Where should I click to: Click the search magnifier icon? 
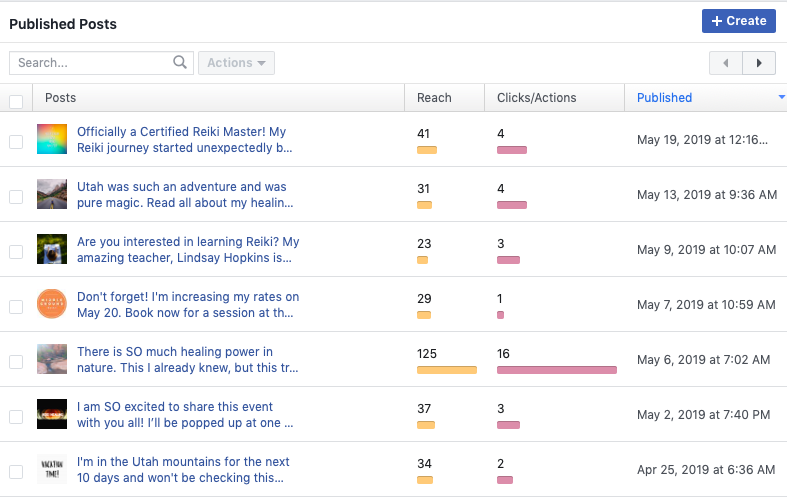[x=180, y=63]
